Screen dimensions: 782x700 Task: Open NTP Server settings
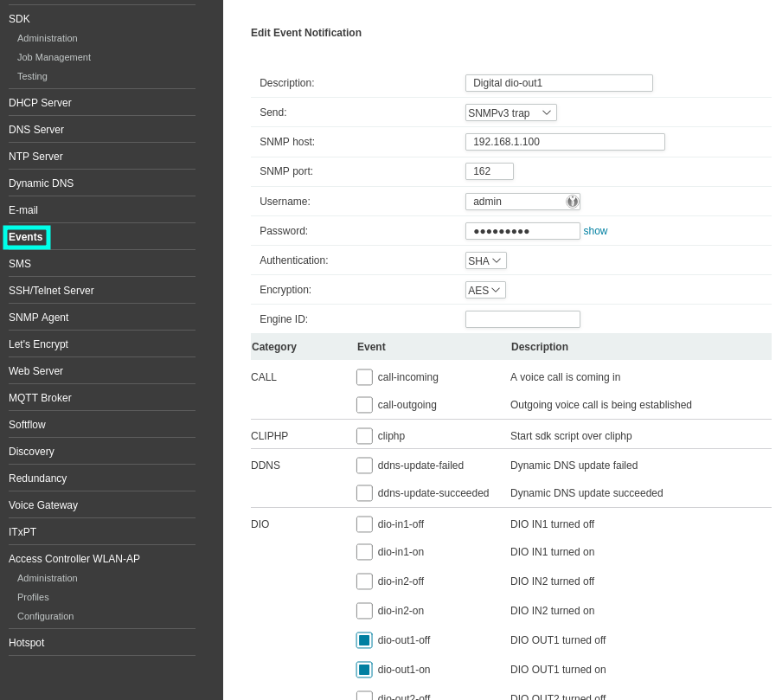[36, 157]
